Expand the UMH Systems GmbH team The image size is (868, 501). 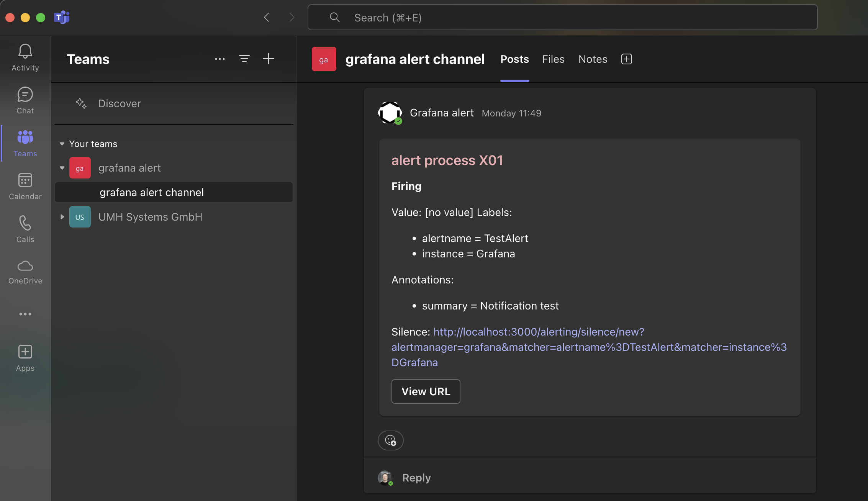point(62,217)
